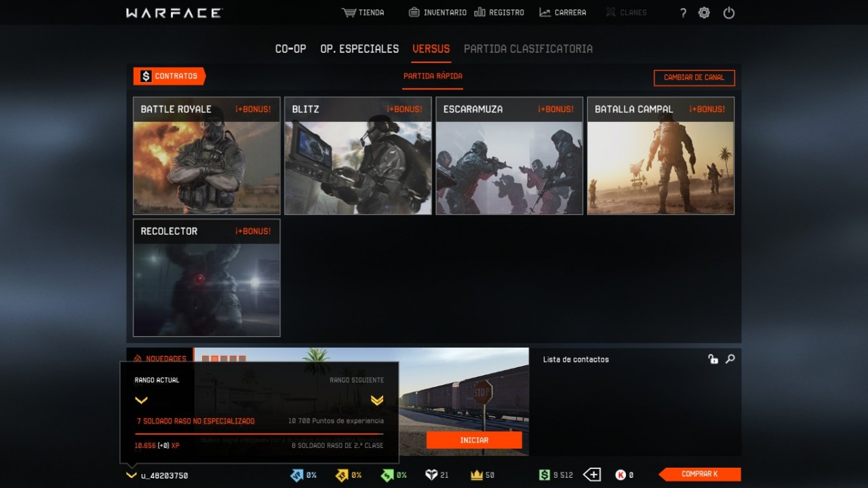Viewport: 868px width, 488px height.
Task: Click the experience progress bar
Action: tap(259, 434)
